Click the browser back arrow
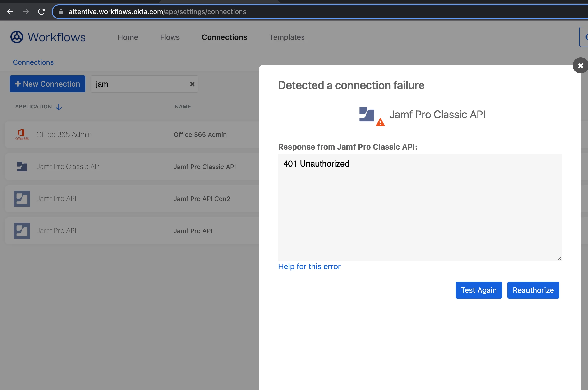The height and width of the screenshot is (390, 588). pyautogui.click(x=10, y=12)
